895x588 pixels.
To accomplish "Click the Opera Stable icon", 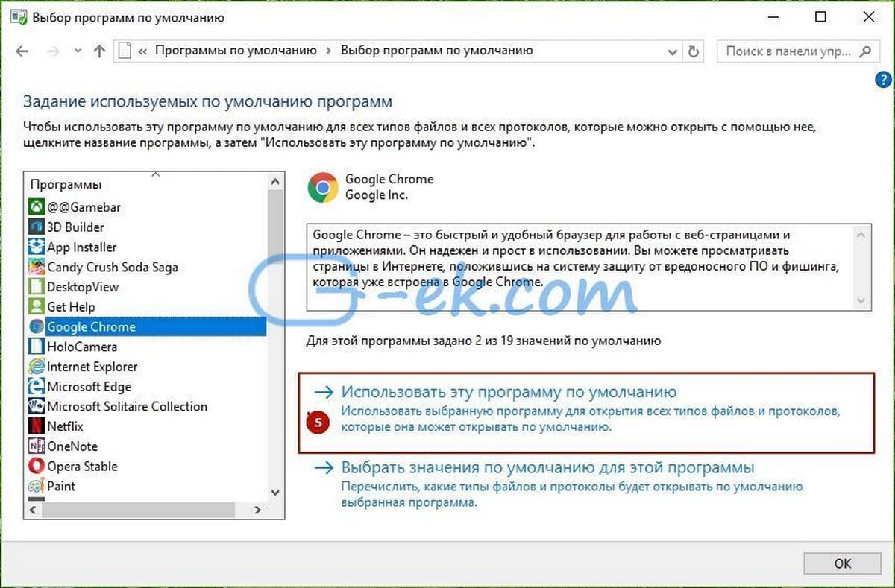I will click(36, 466).
